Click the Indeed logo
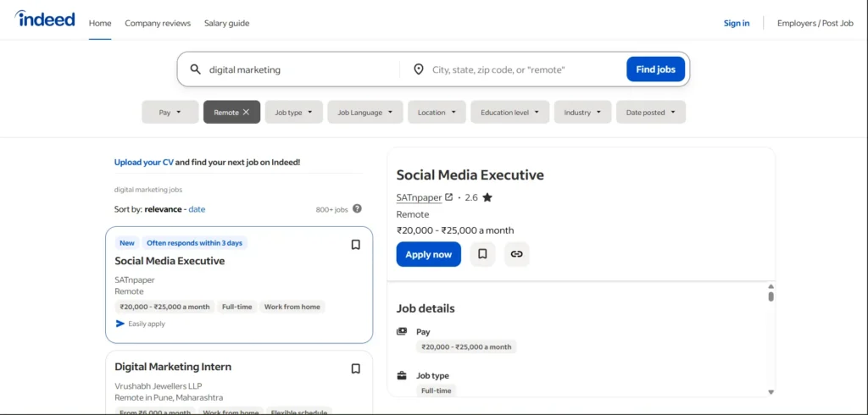The height and width of the screenshot is (415, 868). (x=45, y=19)
